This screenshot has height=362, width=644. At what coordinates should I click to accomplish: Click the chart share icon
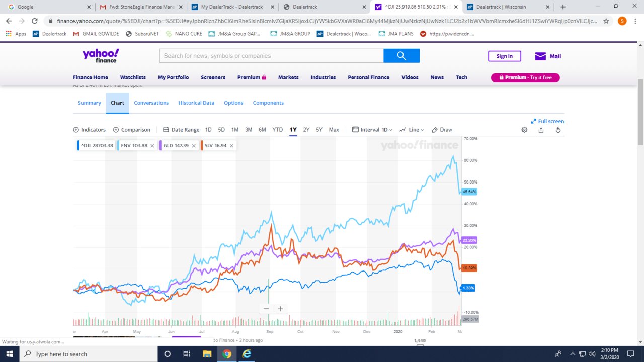(x=541, y=130)
